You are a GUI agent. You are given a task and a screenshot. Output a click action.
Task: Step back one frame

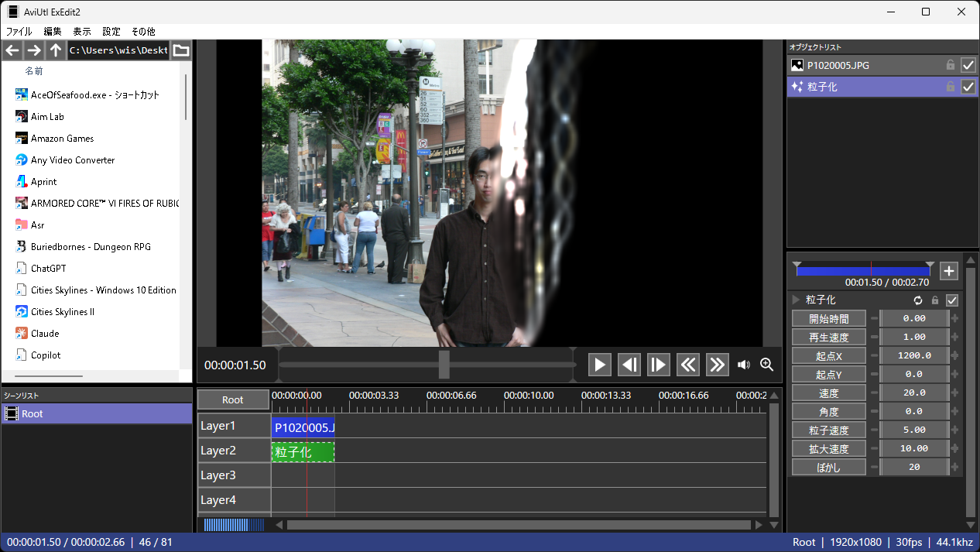coord(629,365)
